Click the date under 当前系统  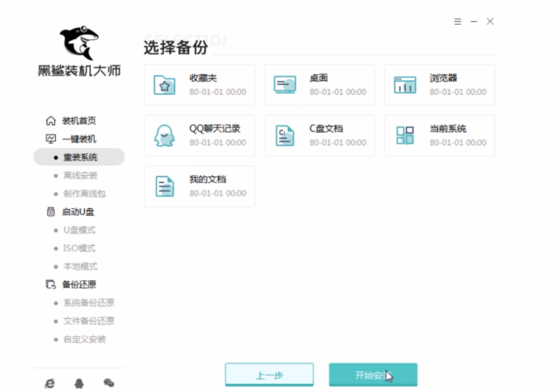click(458, 142)
